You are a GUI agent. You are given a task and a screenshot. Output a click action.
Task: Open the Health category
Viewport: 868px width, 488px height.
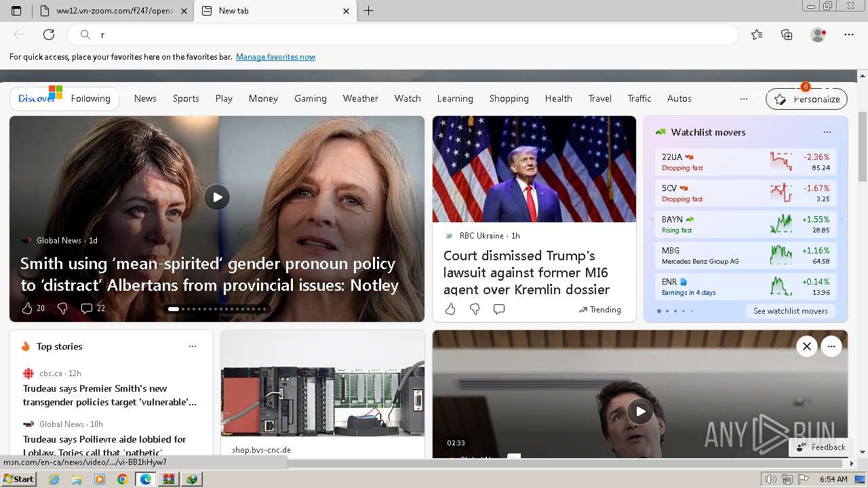click(x=558, y=99)
